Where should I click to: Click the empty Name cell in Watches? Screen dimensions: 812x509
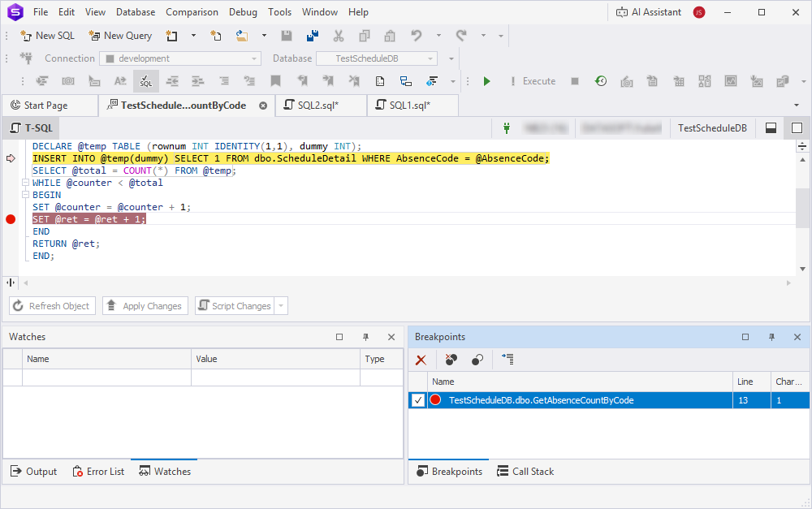[106, 377]
